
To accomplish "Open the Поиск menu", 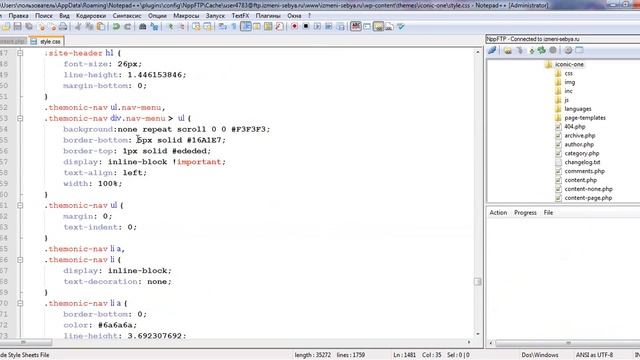I will pyautogui.click(x=44, y=16).
